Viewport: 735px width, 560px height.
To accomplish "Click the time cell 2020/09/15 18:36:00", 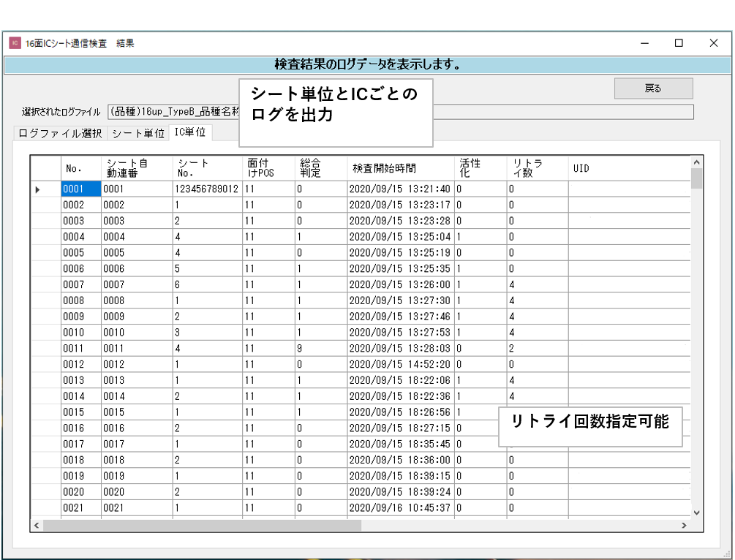I will pyautogui.click(x=401, y=460).
